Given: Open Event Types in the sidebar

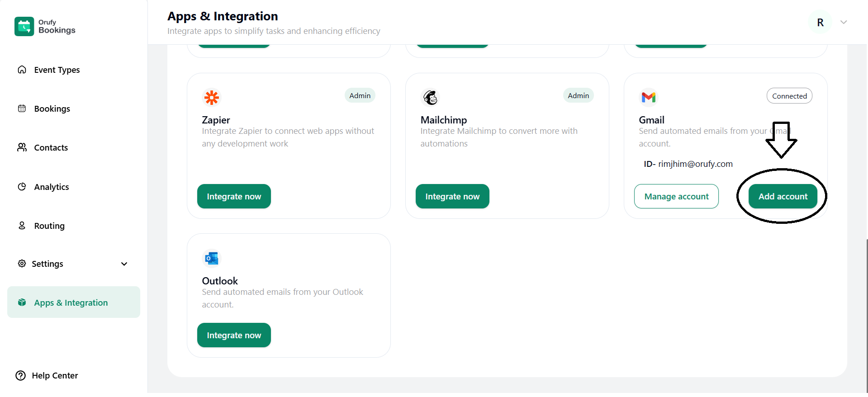Looking at the screenshot, I should (x=57, y=70).
